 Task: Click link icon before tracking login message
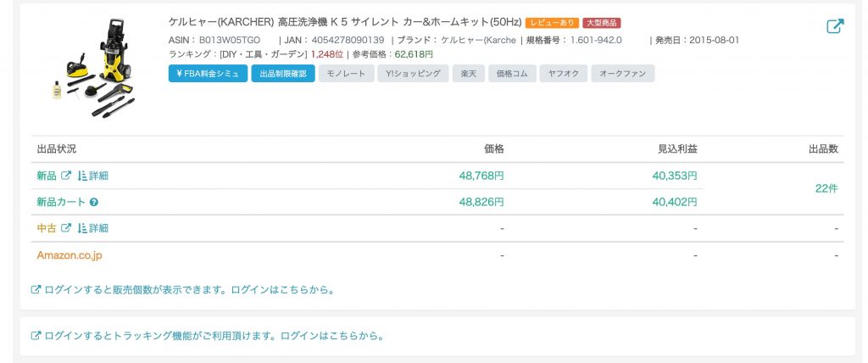(x=36, y=335)
